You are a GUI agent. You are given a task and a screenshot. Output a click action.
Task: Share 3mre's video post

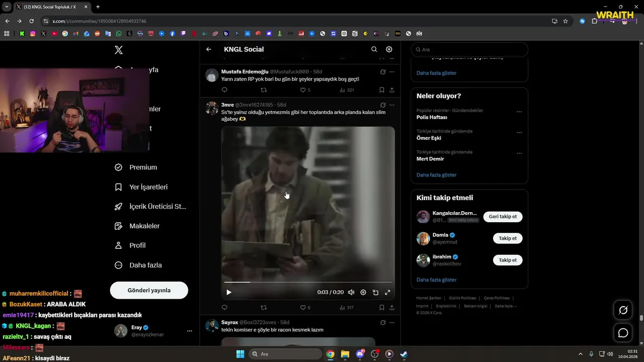tap(391, 307)
